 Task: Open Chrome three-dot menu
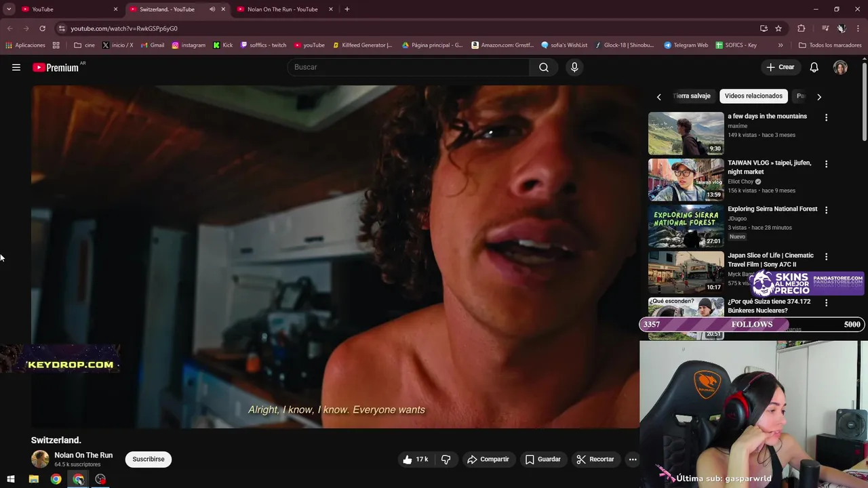pyautogui.click(x=859, y=28)
